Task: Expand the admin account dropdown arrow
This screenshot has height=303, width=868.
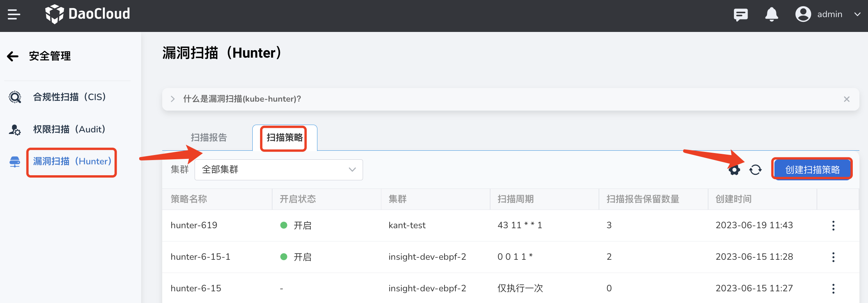Action: point(857,14)
